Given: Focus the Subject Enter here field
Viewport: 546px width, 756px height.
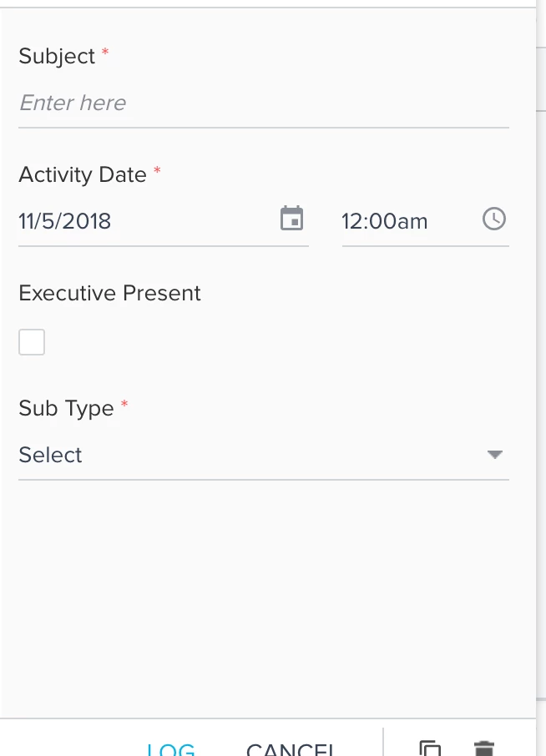Looking at the screenshot, I should 264,103.
